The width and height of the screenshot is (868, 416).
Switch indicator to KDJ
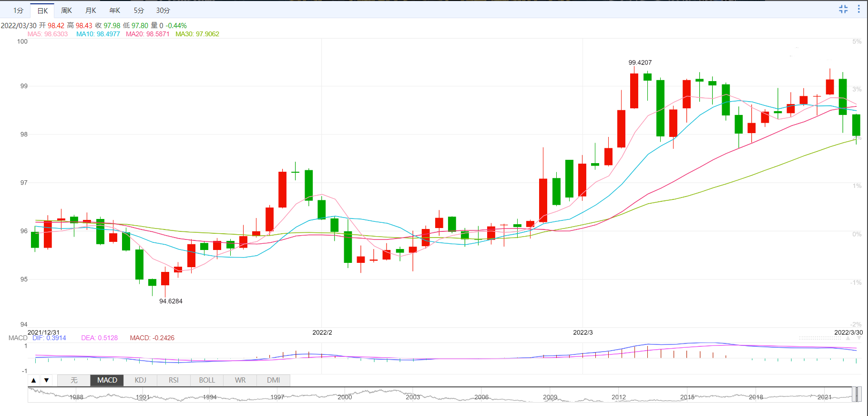coord(141,380)
